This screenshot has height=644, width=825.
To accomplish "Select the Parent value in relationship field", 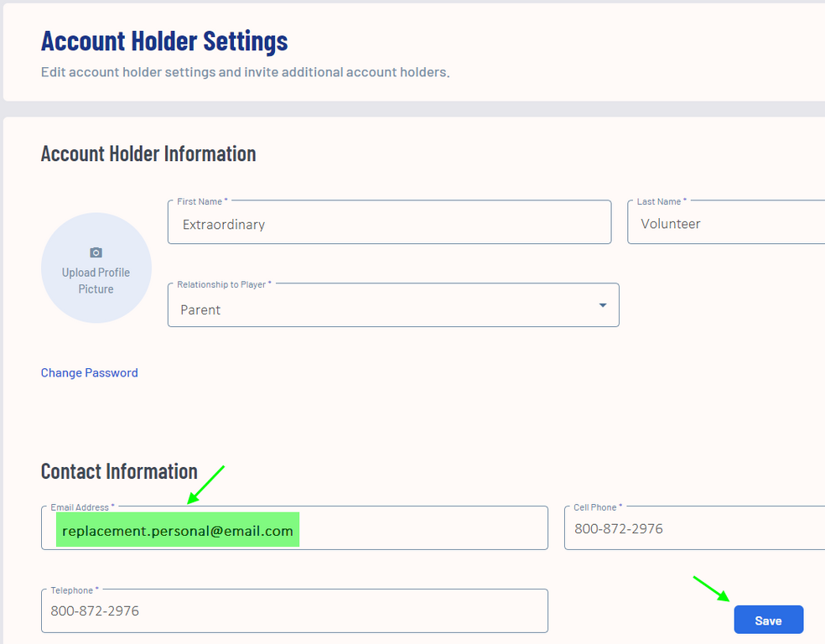I will (x=201, y=309).
